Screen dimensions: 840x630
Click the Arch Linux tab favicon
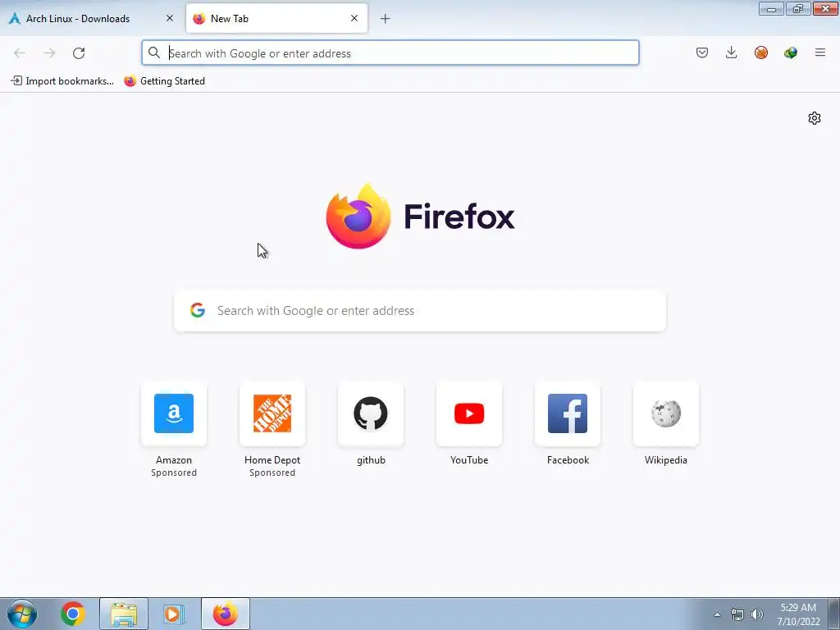point(15,18)
